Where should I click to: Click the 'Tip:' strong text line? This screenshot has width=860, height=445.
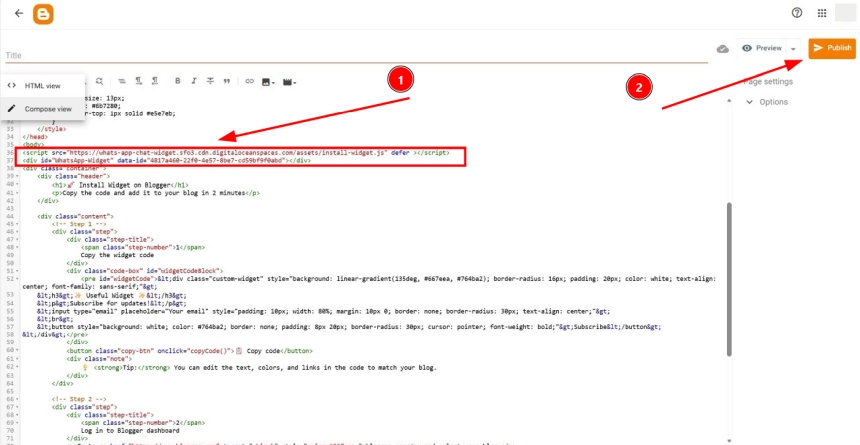click(259, 368)
